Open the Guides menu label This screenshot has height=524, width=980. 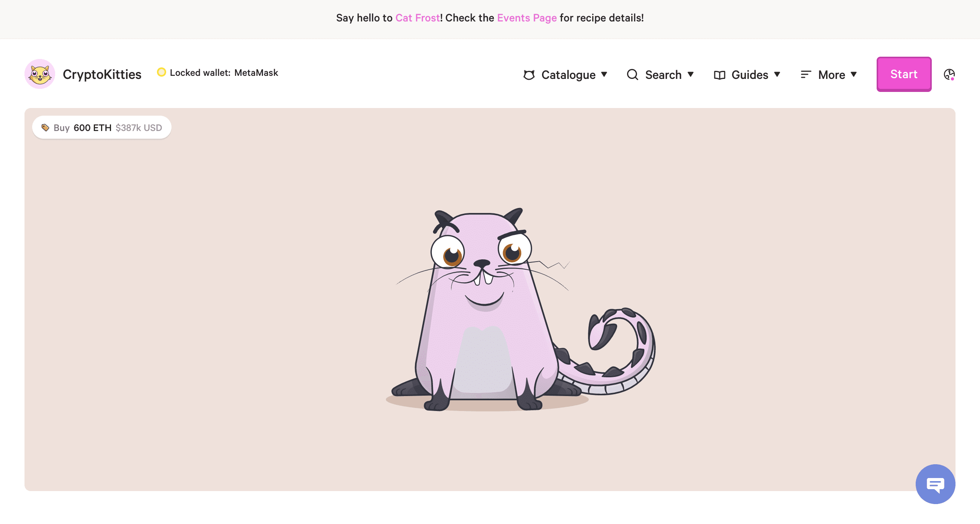(750, 75)
